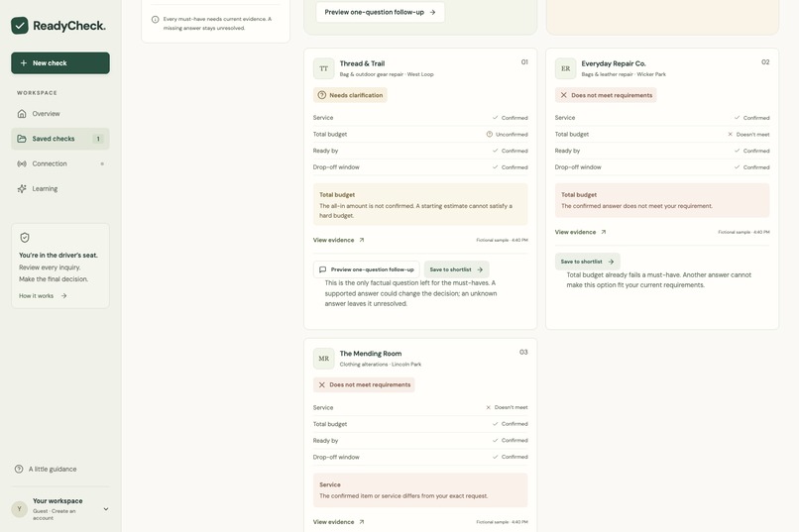
Task: Click Thread & Trail Drop-off window row label
Action: 336,167
